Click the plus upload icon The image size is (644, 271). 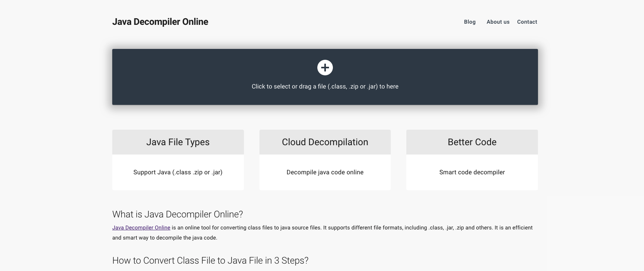tap(325, 68)
